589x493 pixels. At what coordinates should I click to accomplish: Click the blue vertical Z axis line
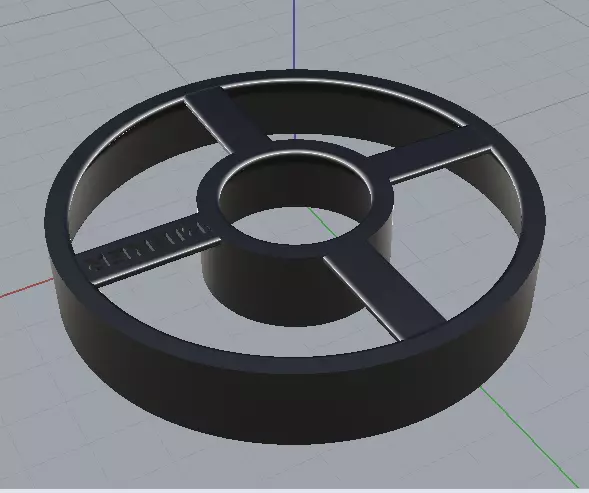pos(294,35)
